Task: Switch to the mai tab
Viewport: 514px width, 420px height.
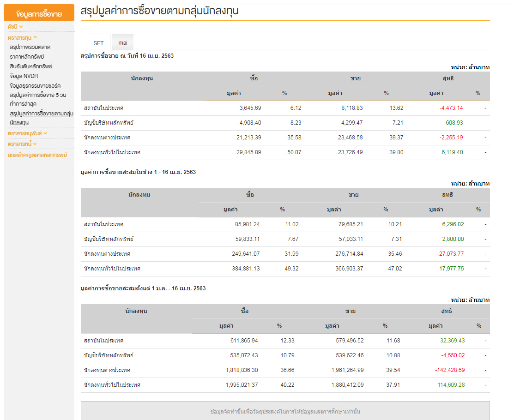Action: [x=123, y=43]
